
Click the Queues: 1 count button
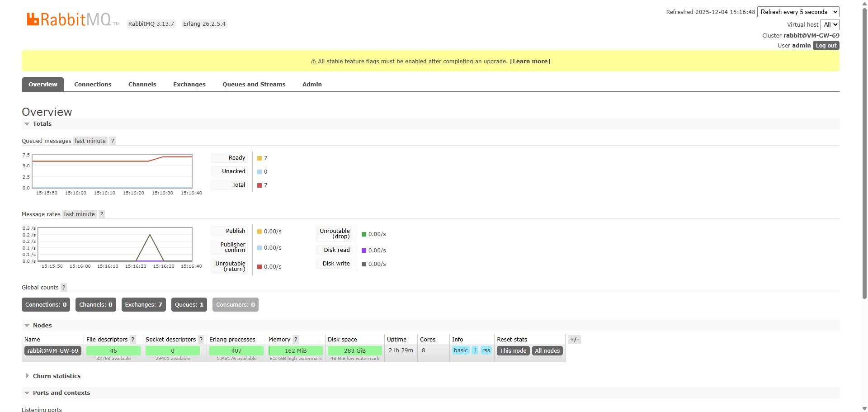coord(189,305)
